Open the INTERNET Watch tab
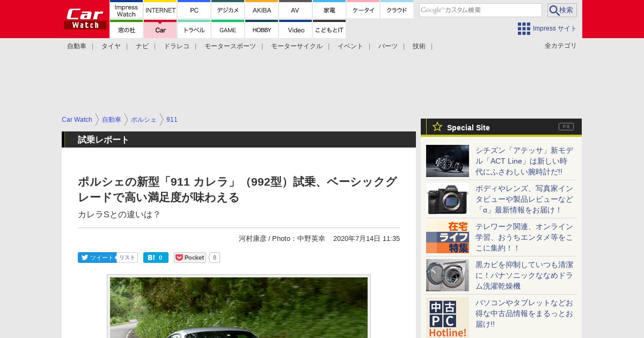The width and height of the screenshot is (644, 338). pyautogui.click(x=160, y=10)
